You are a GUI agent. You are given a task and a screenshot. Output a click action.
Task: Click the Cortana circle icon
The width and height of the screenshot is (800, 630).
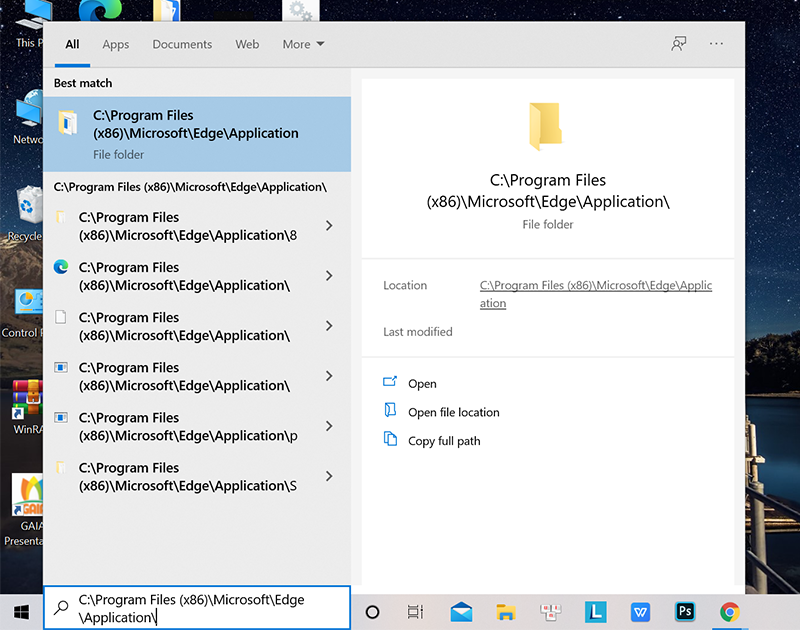coord(372,612)
